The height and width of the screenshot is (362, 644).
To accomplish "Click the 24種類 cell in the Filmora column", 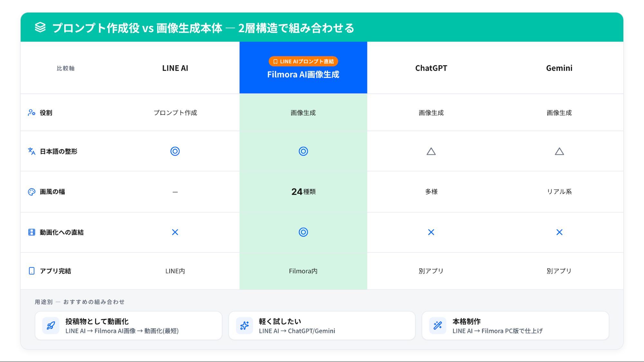I will (303, 192).
